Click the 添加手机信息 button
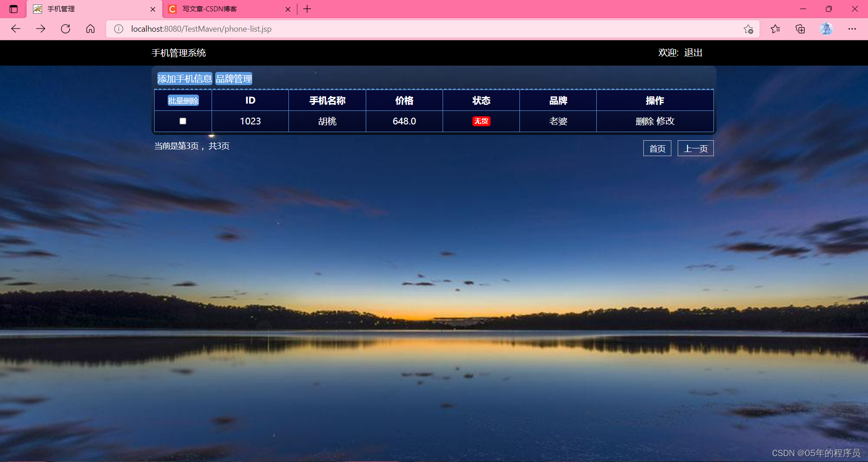The height and width of the screenshot is (462, 868). [184, 78]
